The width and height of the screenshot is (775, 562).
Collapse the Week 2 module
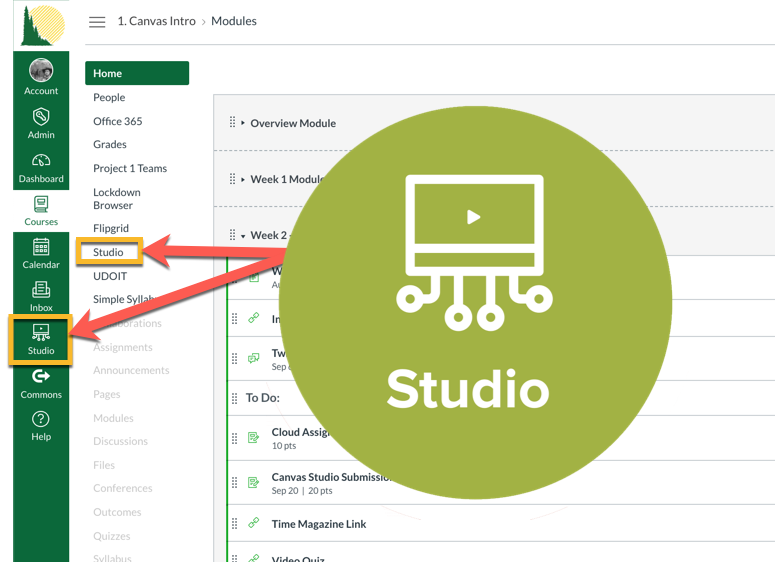(x=243, y=236)
